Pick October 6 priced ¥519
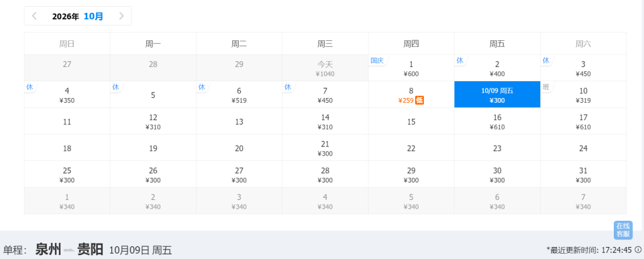Image resolution: width=644 pixels, height=259 pixels. pyautogui.click(x=239, y=95)
